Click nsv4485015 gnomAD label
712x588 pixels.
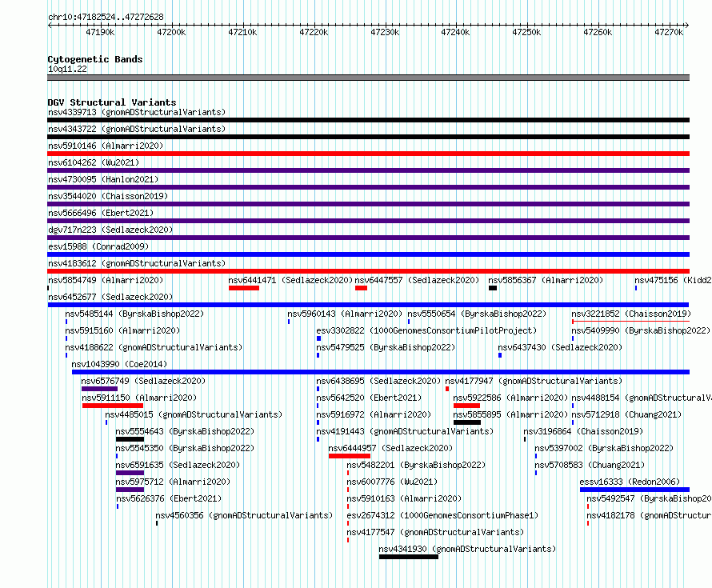click(194, 414)
